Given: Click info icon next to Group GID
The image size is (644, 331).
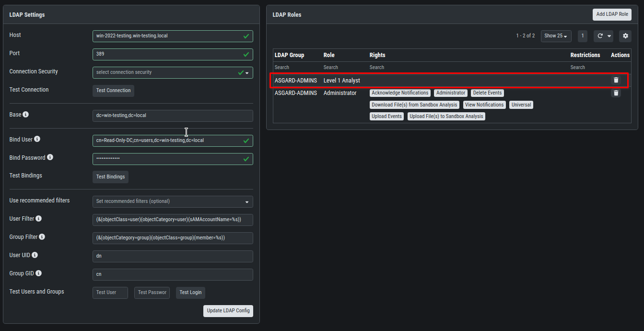Looking at the screenshot, I should point(39,273).
